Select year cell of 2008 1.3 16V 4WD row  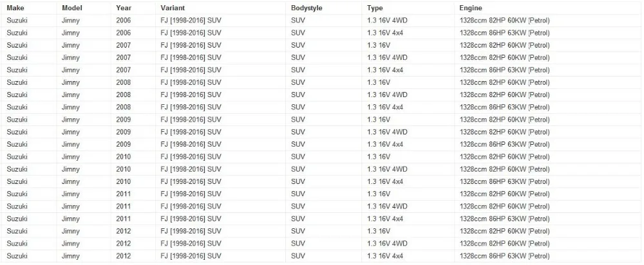click(x=133, y=95)
